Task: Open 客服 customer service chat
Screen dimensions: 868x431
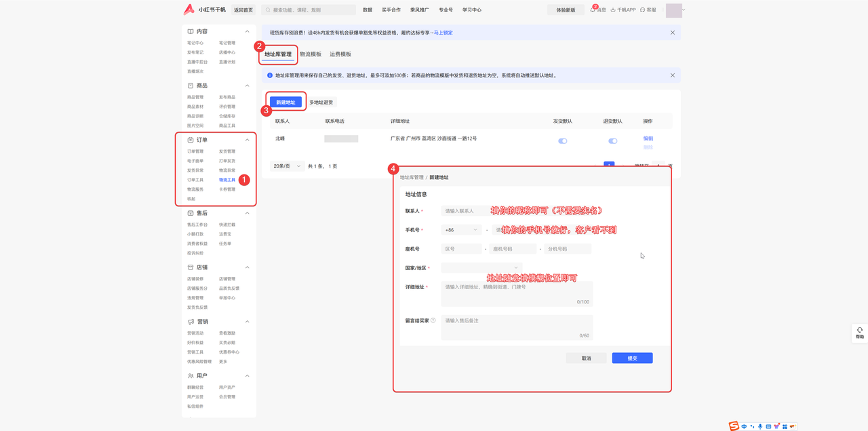Action: [643, 10]
